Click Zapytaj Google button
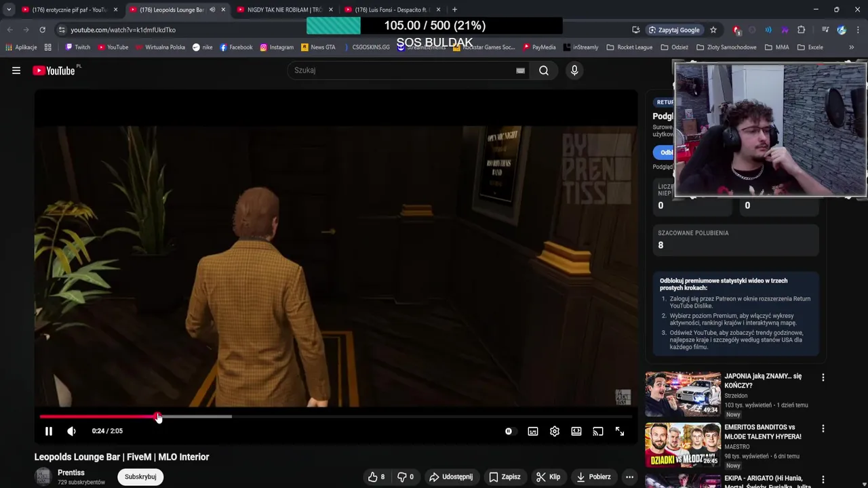This screenshot has width=868, height=488. pos(674,30)
